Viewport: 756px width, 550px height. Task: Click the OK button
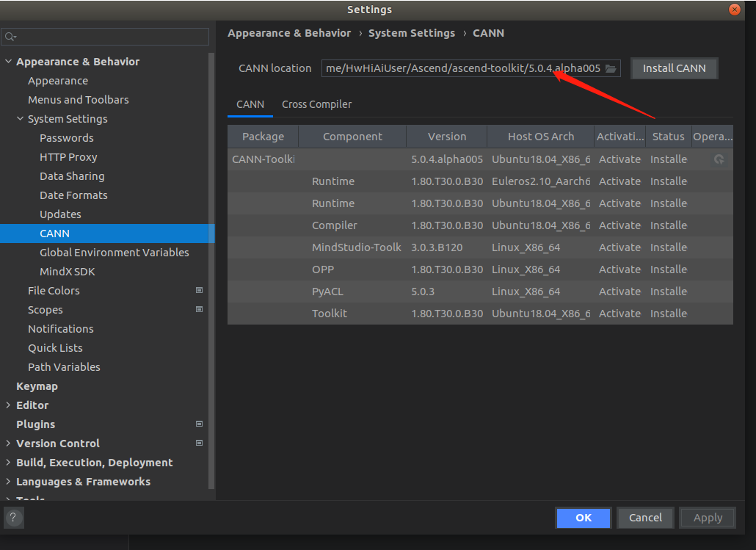[x=583, y=518]
